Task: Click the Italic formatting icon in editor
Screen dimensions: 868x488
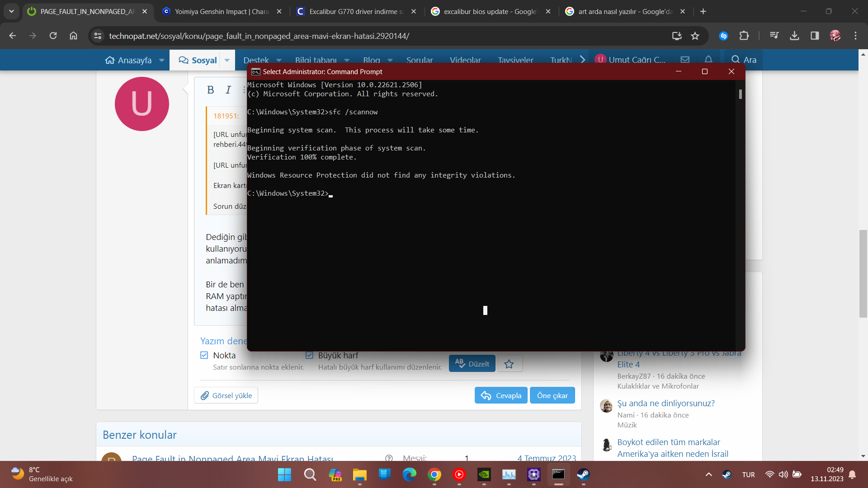Action: point(228,90)
